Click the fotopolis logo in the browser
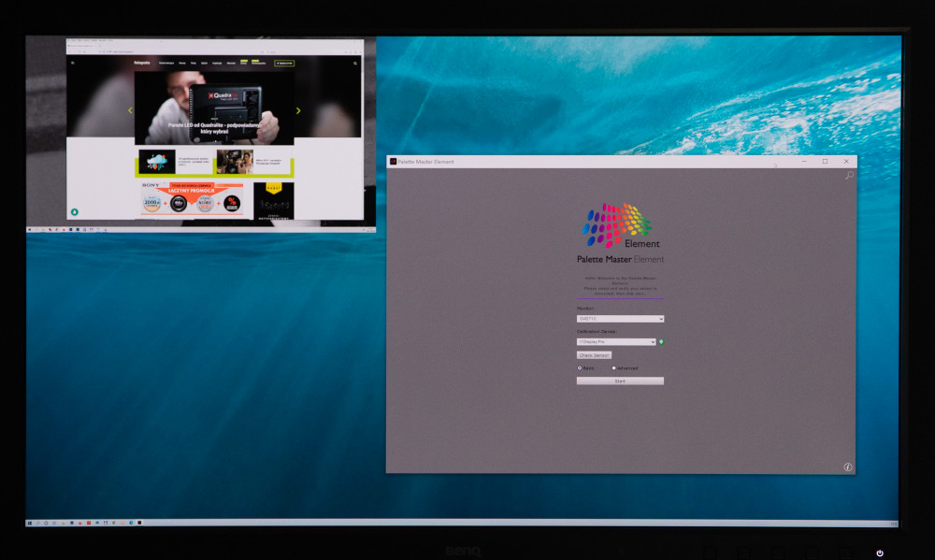This screenshot has width=935, height=560. tap(142, 63)
